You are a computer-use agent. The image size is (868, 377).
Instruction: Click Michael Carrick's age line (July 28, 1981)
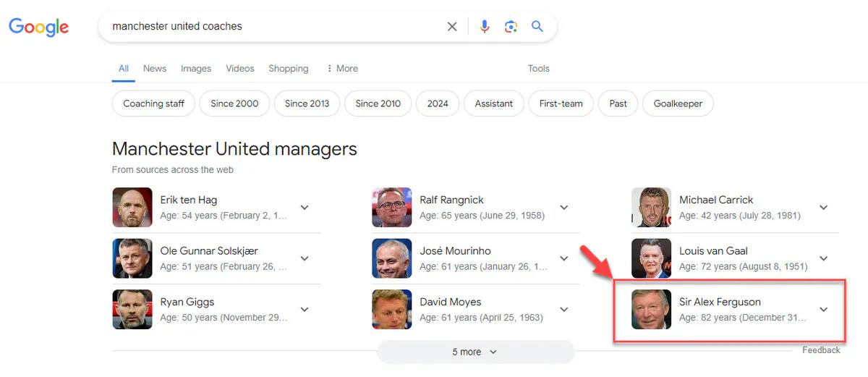739,216
